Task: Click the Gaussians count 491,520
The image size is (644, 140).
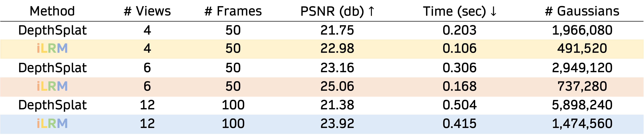Action: tap(582, 49)
